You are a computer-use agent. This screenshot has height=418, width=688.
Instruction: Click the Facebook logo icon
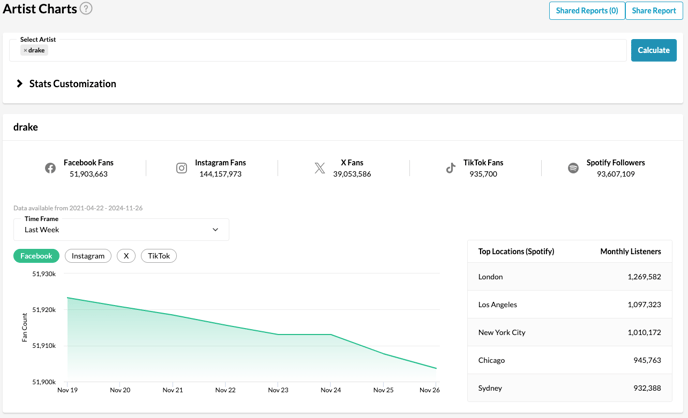[x=50, y=168]
